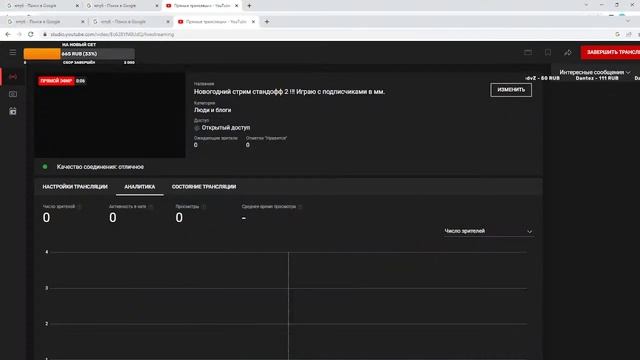
Task: Click the Dantez - 111 RUB donation ticker entry
Action: coord(597,78)
